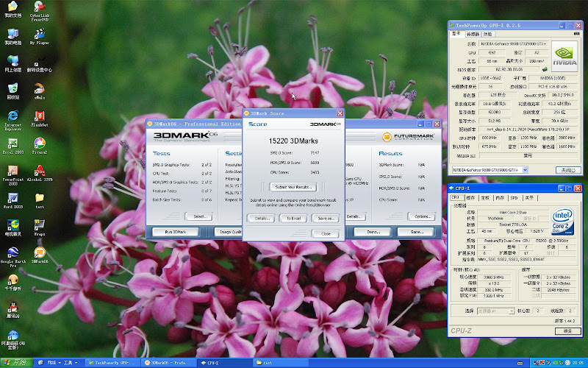The width and height of the screenshot is (588, 368).
Task: Open the PowerPoint 2003 desktop shortcut
Action: point(12,170)
